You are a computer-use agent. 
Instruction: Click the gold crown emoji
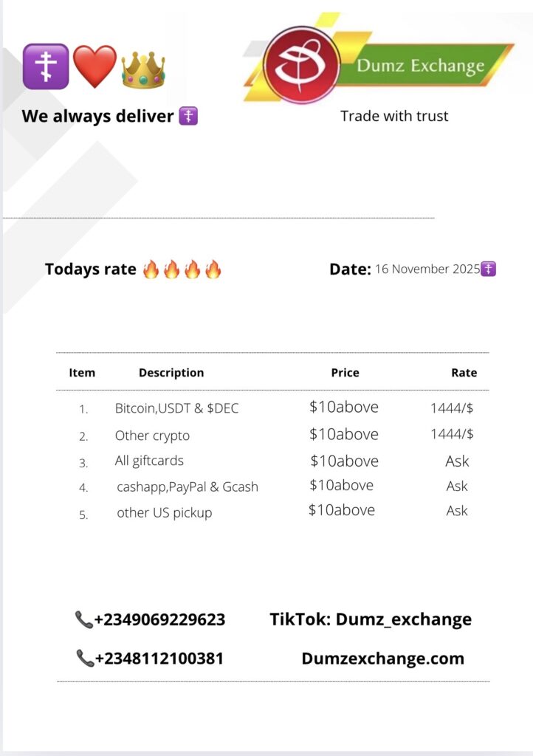pos(143,70)
